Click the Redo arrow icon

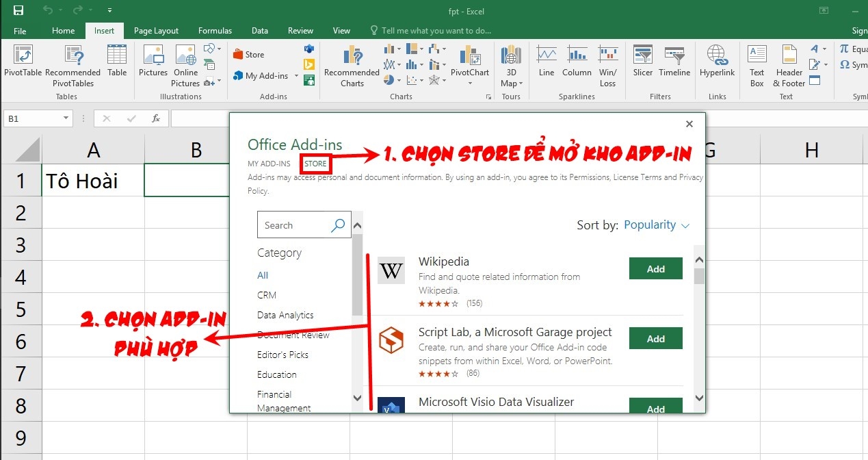[x=79, y=10]
